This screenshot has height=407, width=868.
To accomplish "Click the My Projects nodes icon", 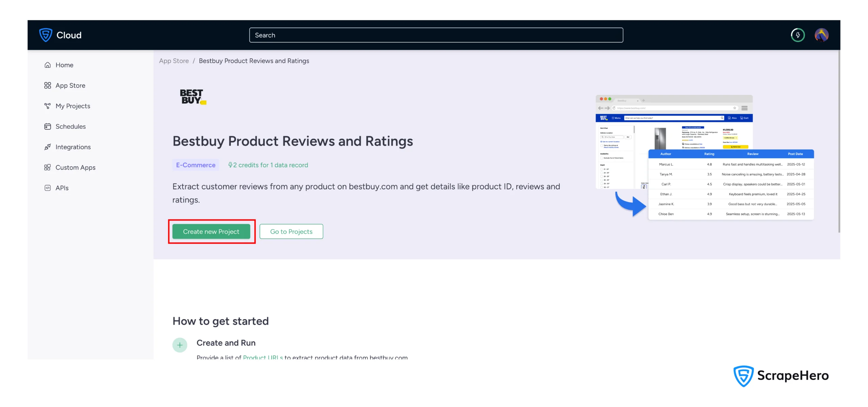I will (47, 106).
